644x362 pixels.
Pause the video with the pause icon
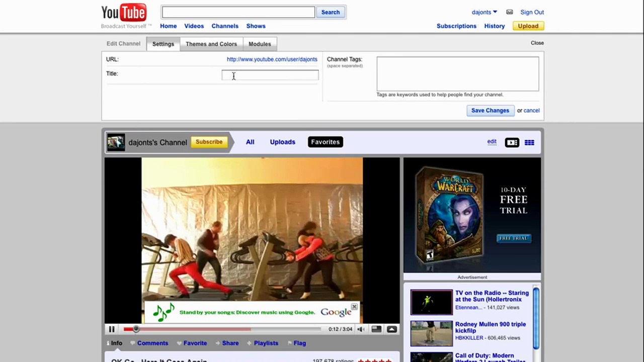(x=112, y=329)
